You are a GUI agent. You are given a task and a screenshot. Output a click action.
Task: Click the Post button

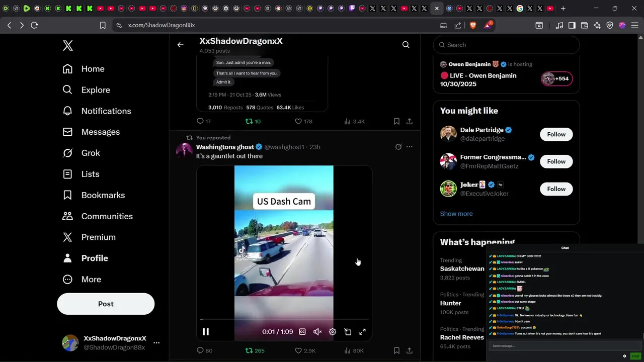coord(106,304)
